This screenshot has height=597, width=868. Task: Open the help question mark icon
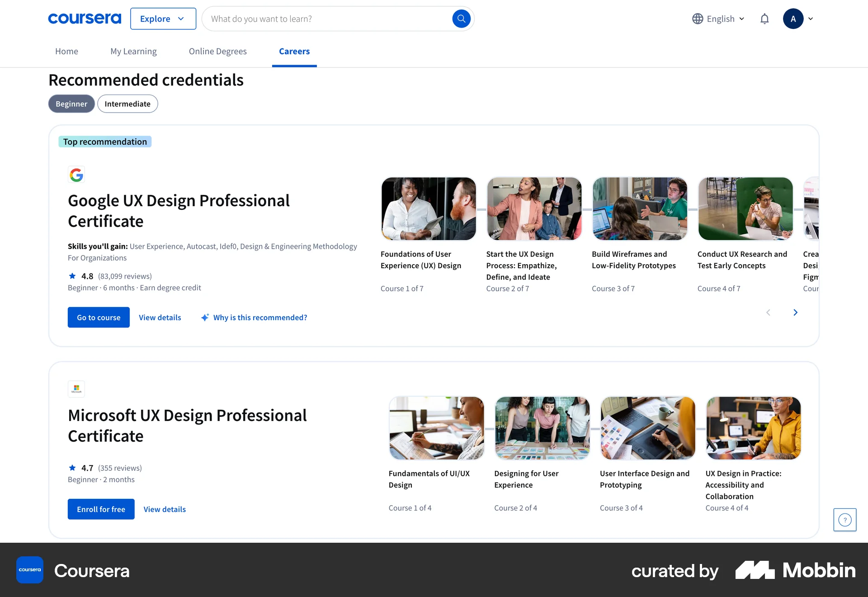coord(844,519)
